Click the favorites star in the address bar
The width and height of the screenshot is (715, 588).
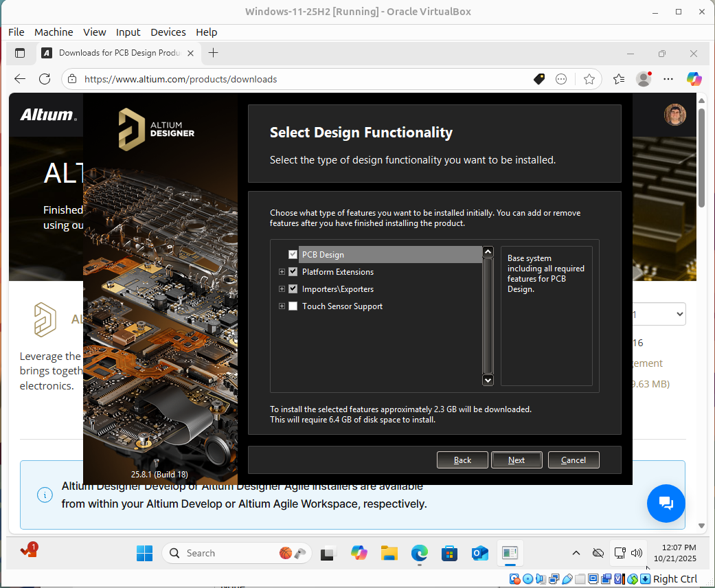click(x=589, y=79)
